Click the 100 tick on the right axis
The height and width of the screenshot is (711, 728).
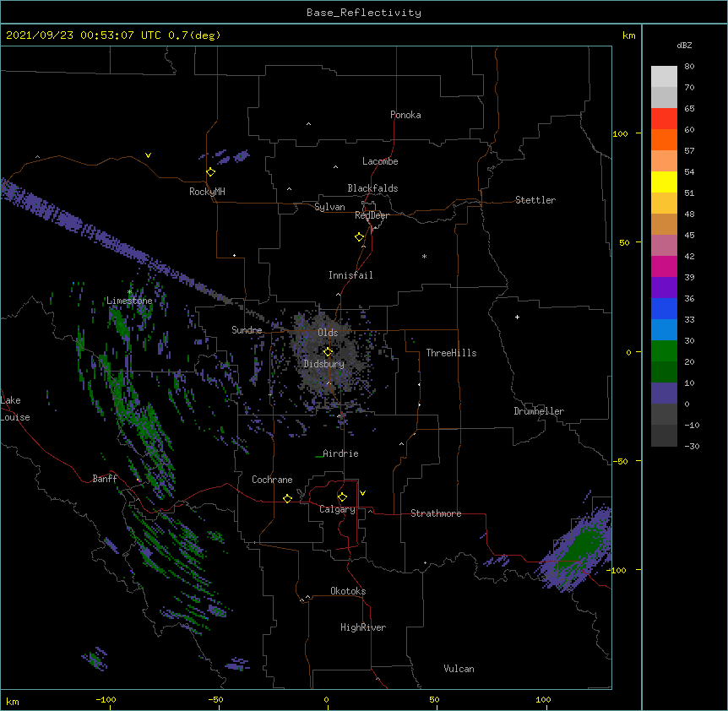tap(620, 133)
